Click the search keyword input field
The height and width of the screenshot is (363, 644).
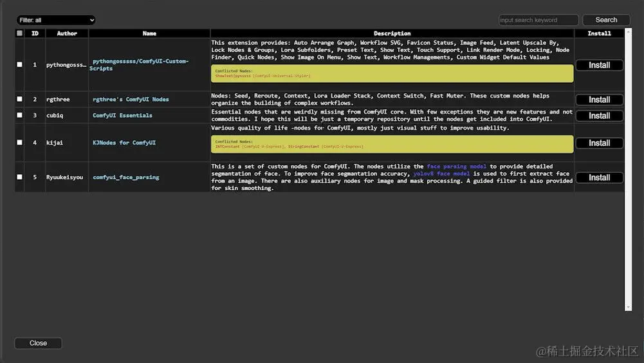[x=538, y=20]
